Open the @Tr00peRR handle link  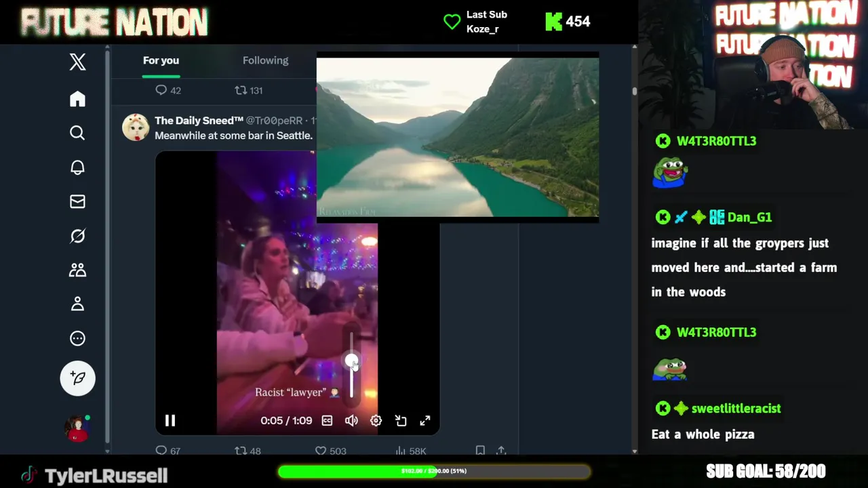[274, 120]
